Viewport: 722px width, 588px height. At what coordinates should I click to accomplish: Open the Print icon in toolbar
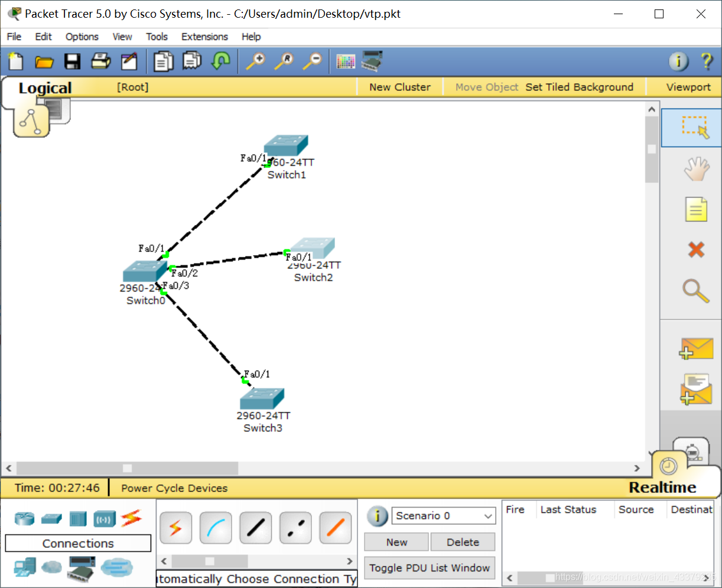[100, 61]
